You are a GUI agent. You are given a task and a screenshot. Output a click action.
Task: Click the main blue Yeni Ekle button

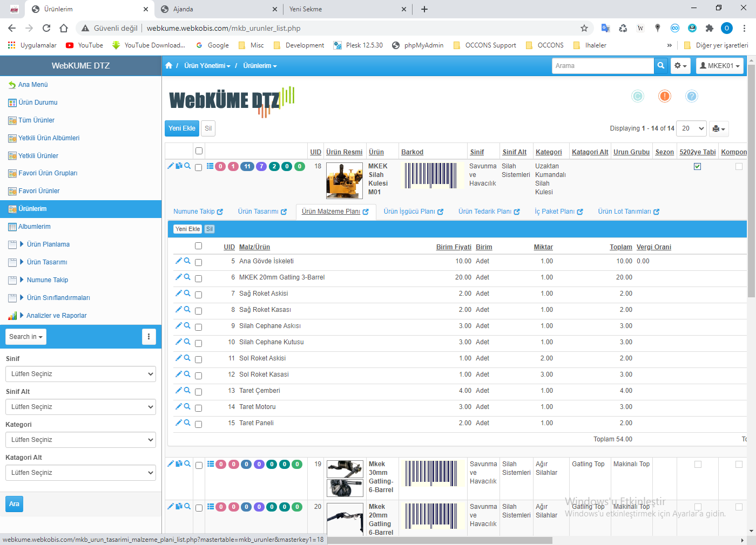pyautogui.click(x=182, y=128)
